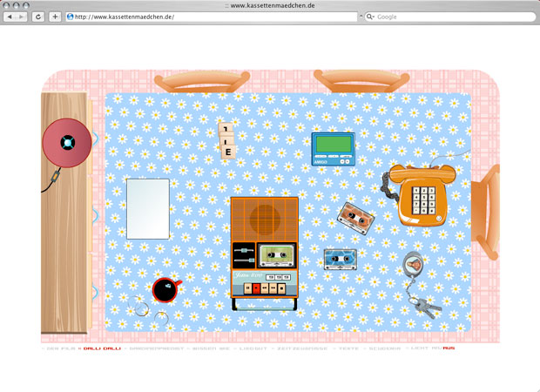Click the cassette loaded inside the recorder
This screenshot has width=540, height=392.
pyautogui.click(x=277, y=256)
